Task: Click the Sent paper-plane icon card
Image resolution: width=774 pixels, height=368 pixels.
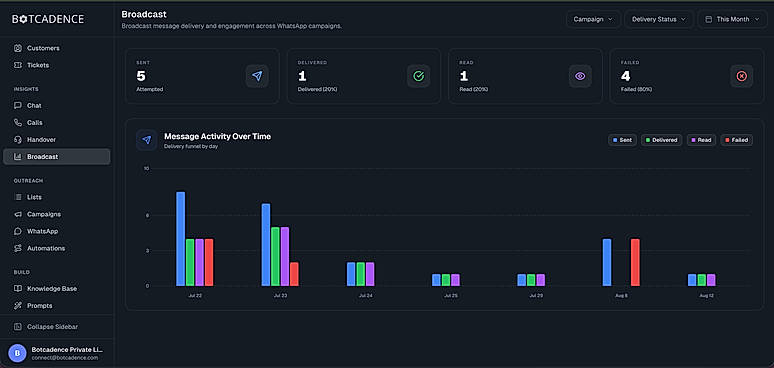Action: tap(257, 76)
